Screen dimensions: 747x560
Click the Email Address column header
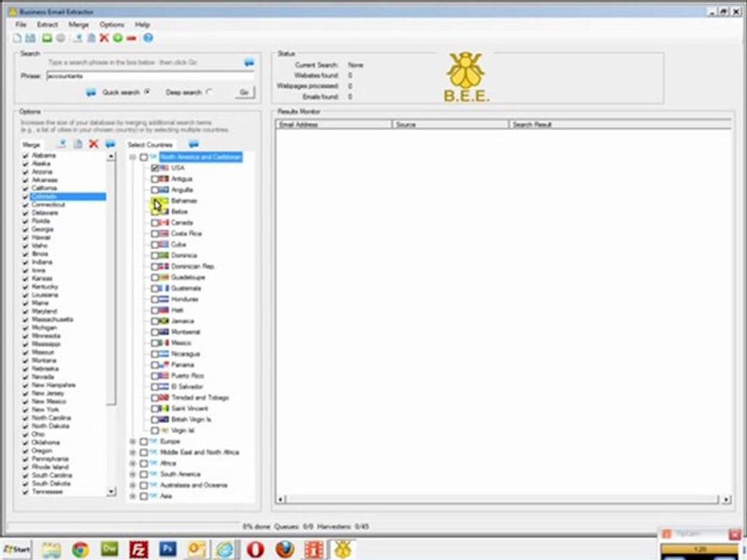pyautogui.click(x=334, y=124)
